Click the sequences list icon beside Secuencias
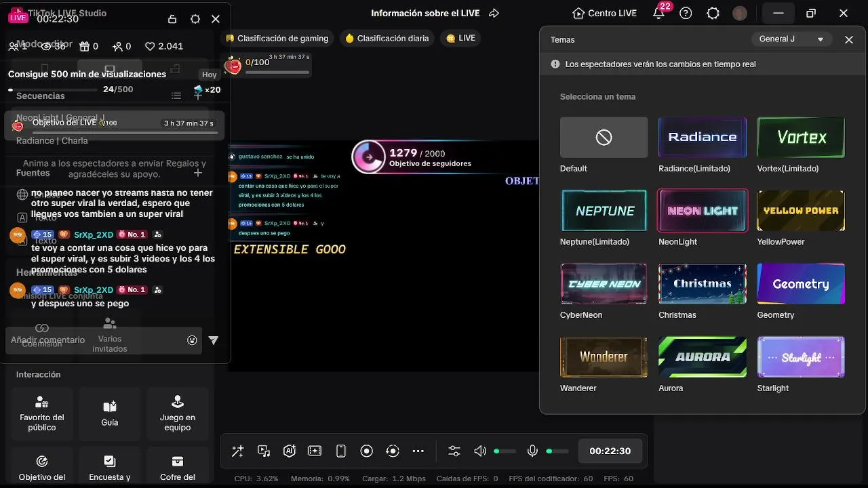The width and height of the screenshot is (868, 488). tap(176, 96)
